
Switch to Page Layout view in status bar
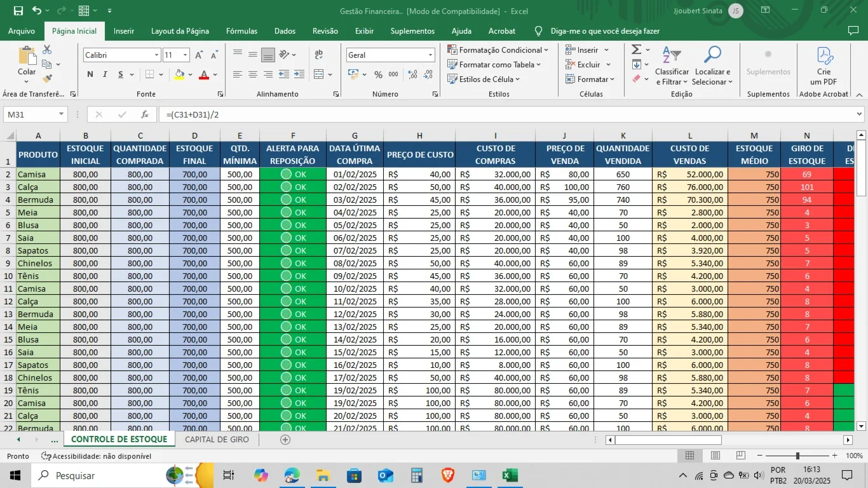715,456
